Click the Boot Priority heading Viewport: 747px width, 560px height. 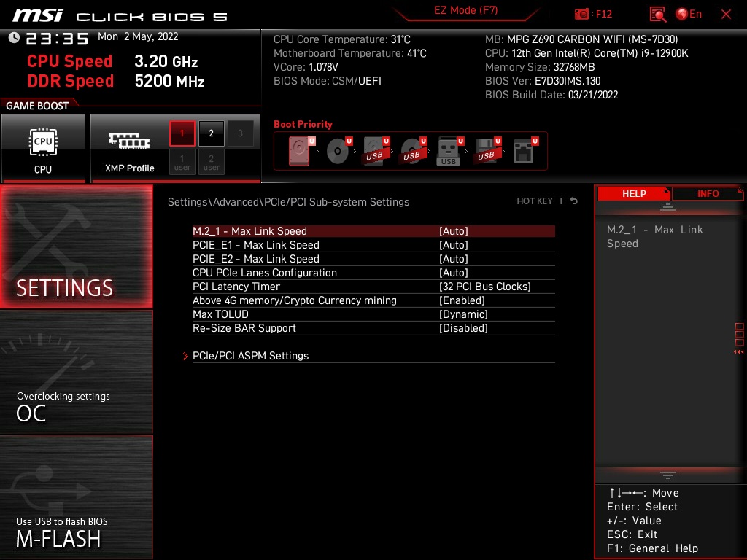(303, 124)
